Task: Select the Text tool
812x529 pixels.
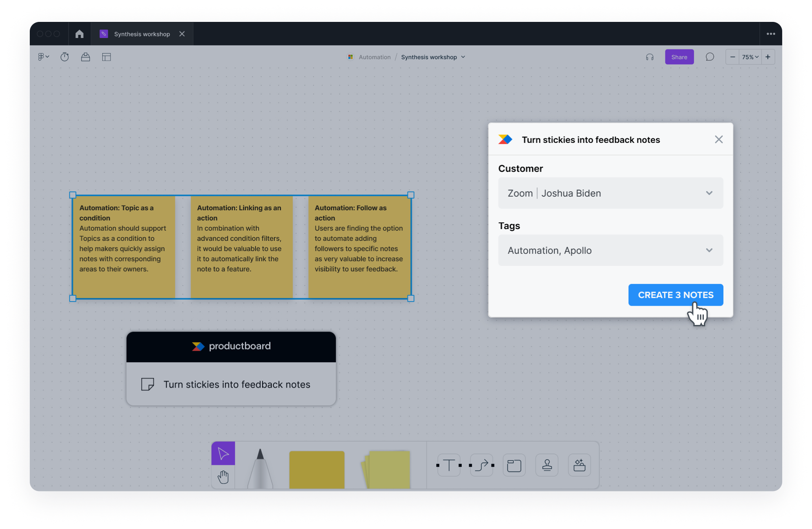Action: pyautogui.click(x=449, y=465)
